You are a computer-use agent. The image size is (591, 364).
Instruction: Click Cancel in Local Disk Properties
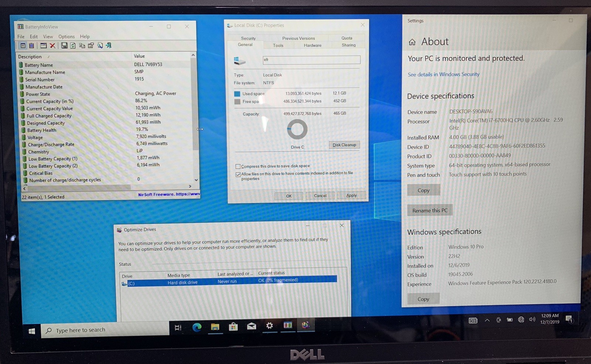coord(320,196)
